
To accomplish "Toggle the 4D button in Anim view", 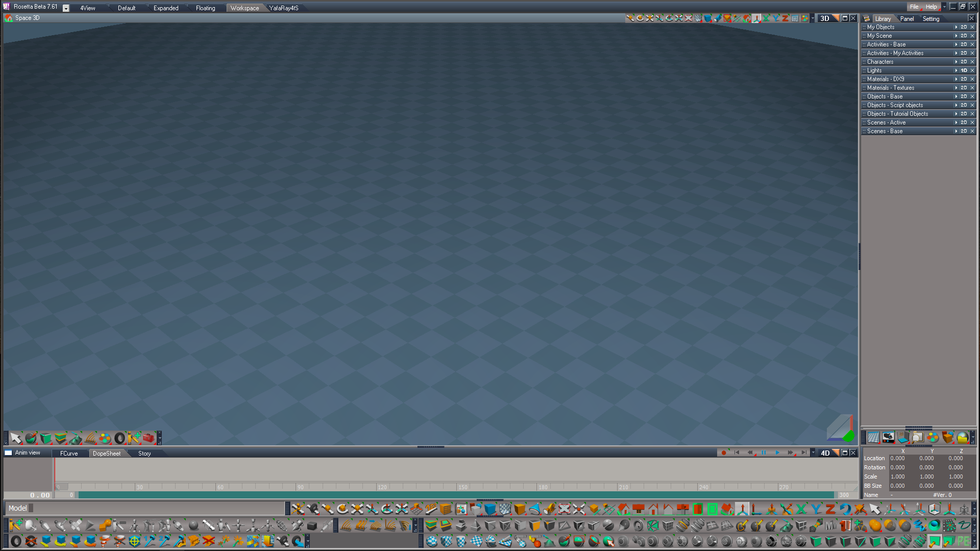I will tap(825, 453).
